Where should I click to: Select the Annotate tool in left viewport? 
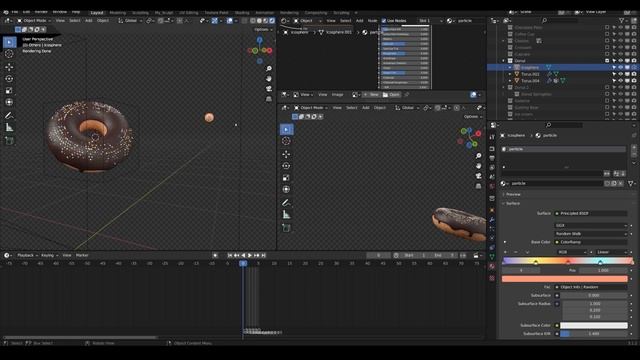(9, 116)
